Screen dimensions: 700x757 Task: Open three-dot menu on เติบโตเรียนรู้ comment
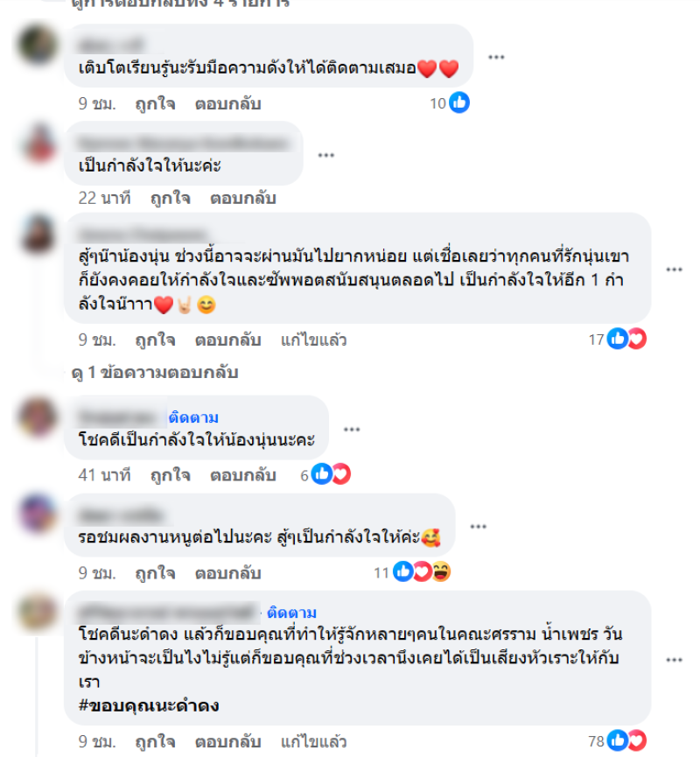click(496, 57)
